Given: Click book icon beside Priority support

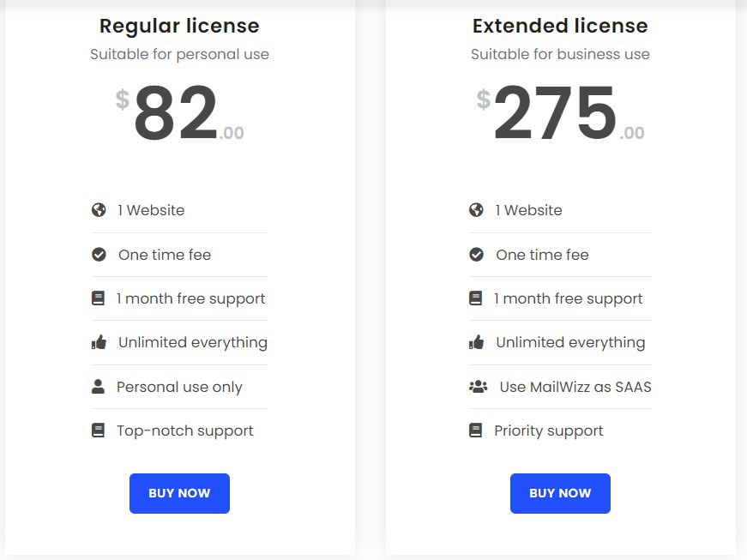Looking at the screenshot, I should 475,431.
